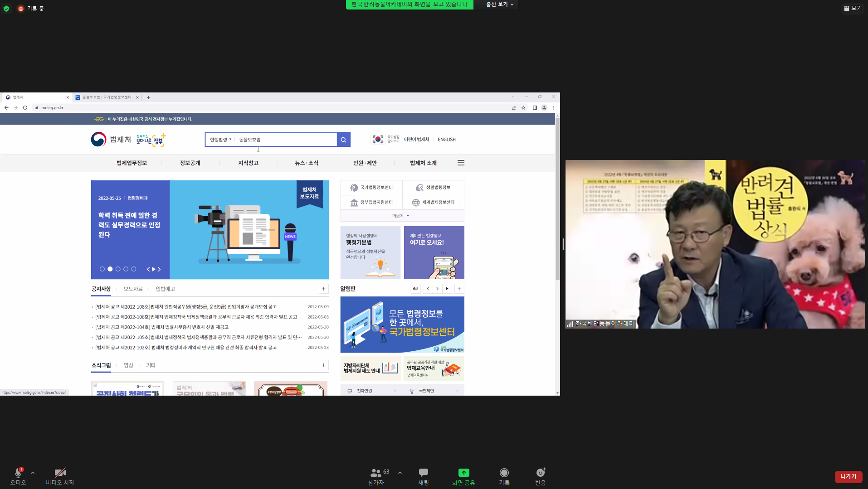Open the Zoom 채팅 chat panel
Screen dimensions: 868x489
point(424,477)
